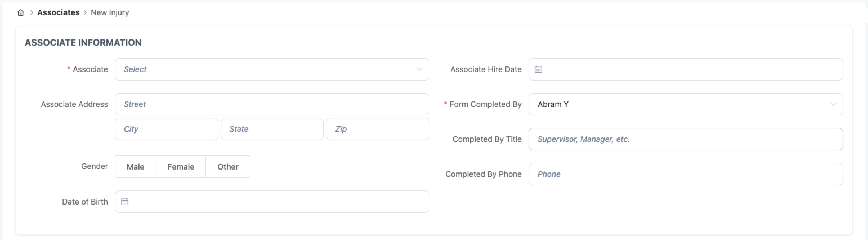Click calendar icon in Date of Birth
The width and height of the screenshot is (868, 240).
click(x=125, y=202)
